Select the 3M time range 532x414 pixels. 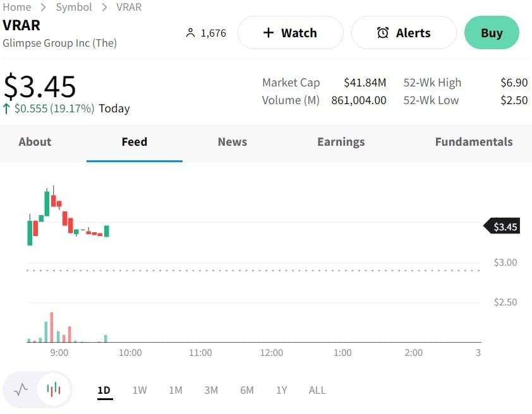point(211,390)
